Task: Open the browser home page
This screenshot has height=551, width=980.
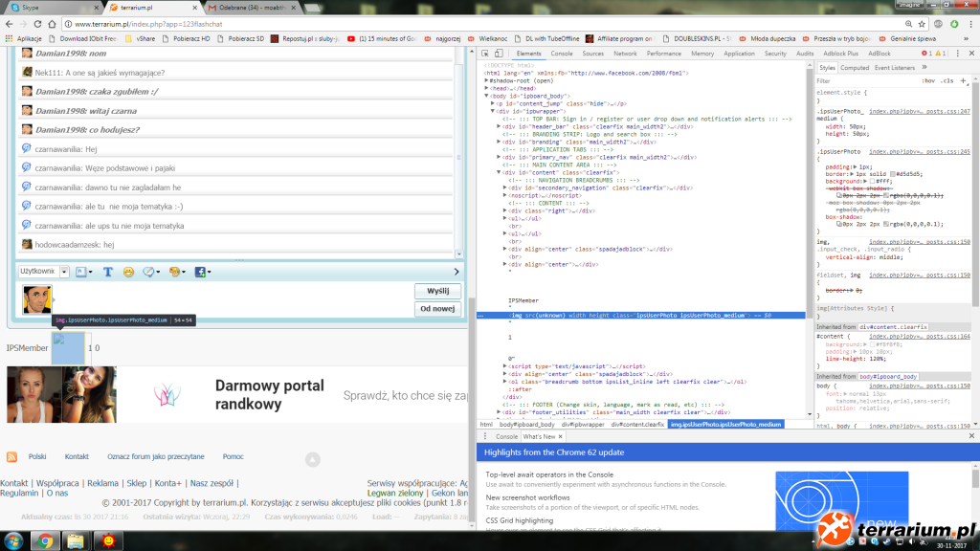Action: pyautogui.click(x=52, y=24)
